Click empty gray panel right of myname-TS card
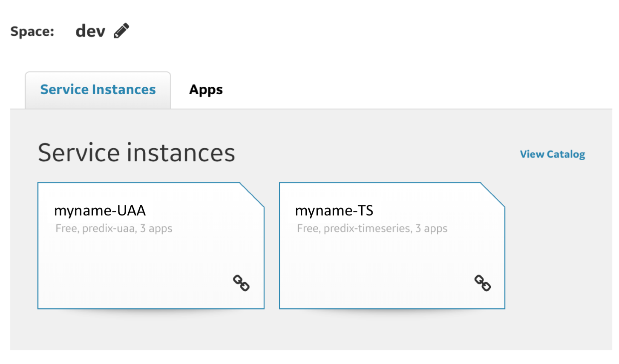Screen dimensions: 619x364 [x=558, y=247]
